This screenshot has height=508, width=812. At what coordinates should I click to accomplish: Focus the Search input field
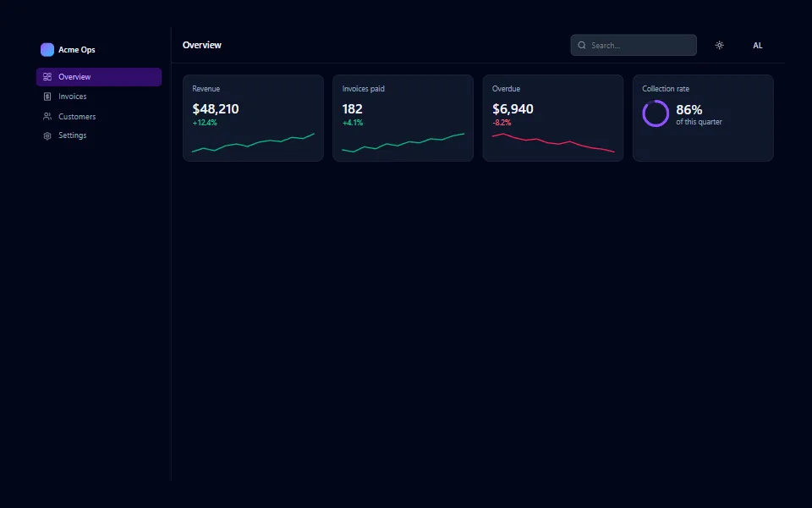(x=634, y=45)
